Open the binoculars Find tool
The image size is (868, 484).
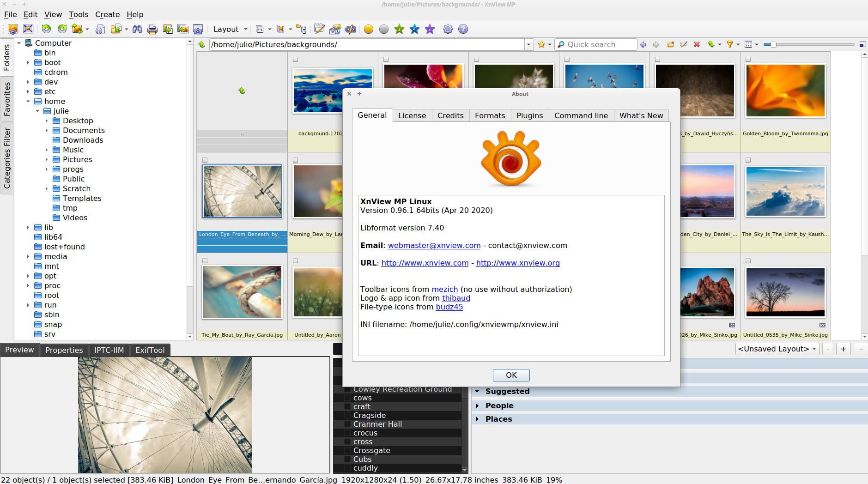[x=137, y=30]
